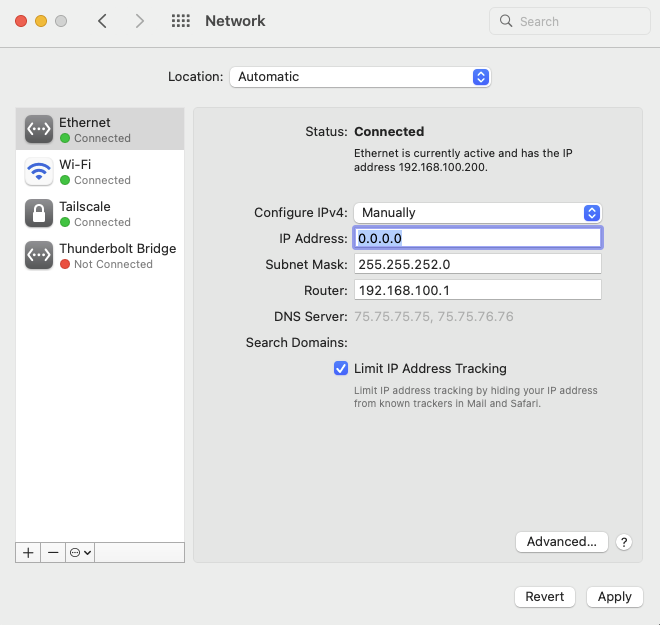Click the magnifying glass search icon

tap(506, 21)
